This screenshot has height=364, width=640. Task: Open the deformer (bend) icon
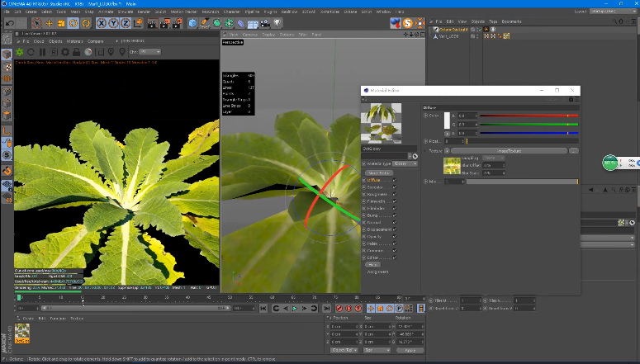point(241,23)
